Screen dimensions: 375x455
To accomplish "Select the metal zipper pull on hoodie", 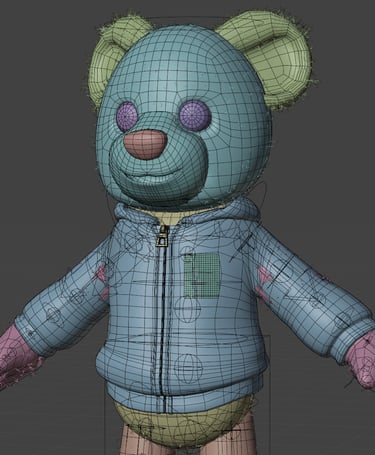I will [x=162, y=236].
